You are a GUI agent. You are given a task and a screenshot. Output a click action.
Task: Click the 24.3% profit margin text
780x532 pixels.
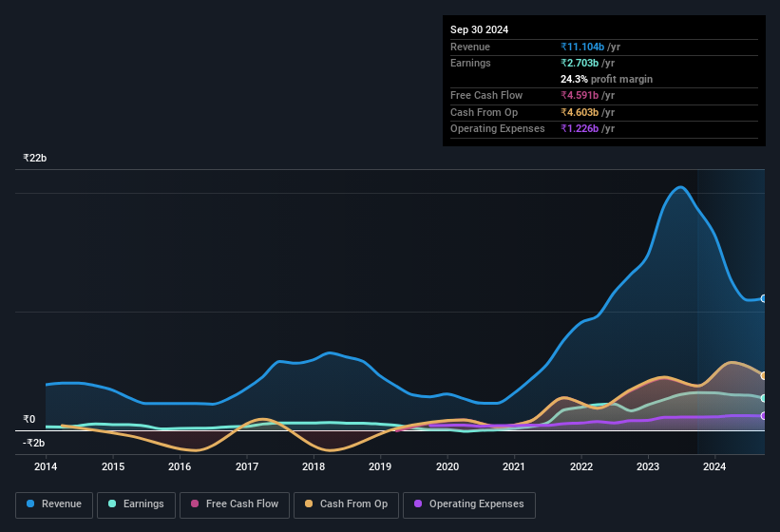pyautogui.click(x=606, y=79)
